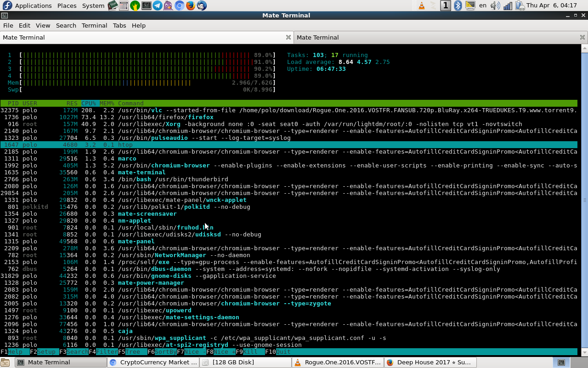588x368 pixels.
Task: Open the System panel menu
Action: coord(93,6)
